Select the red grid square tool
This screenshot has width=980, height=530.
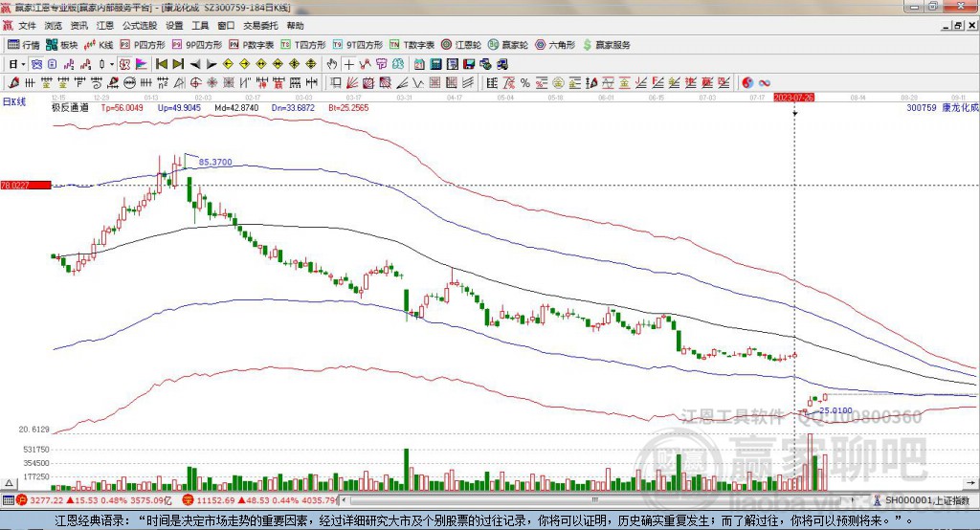435,82
